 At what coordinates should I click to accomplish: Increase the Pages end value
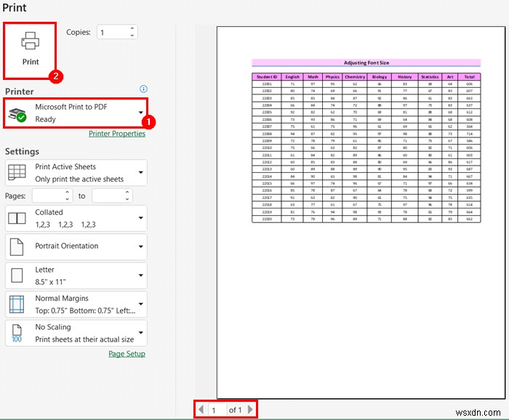click(x=127, y=193)
